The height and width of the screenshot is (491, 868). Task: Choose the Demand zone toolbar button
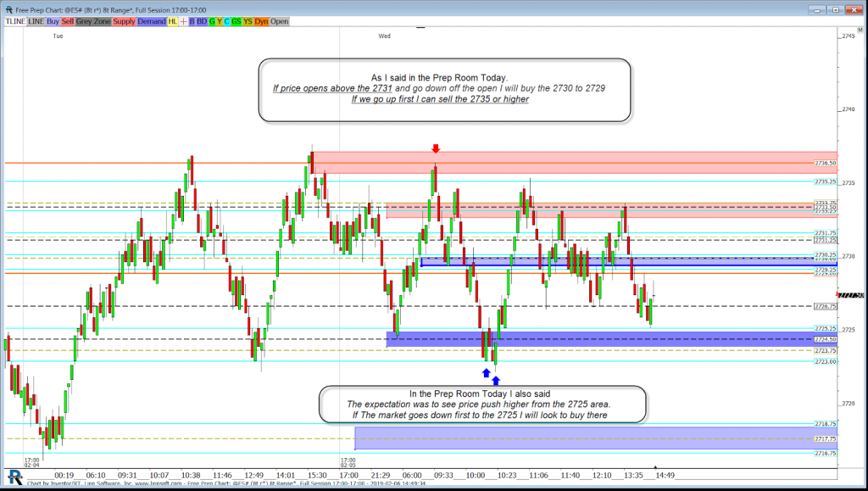152,21
